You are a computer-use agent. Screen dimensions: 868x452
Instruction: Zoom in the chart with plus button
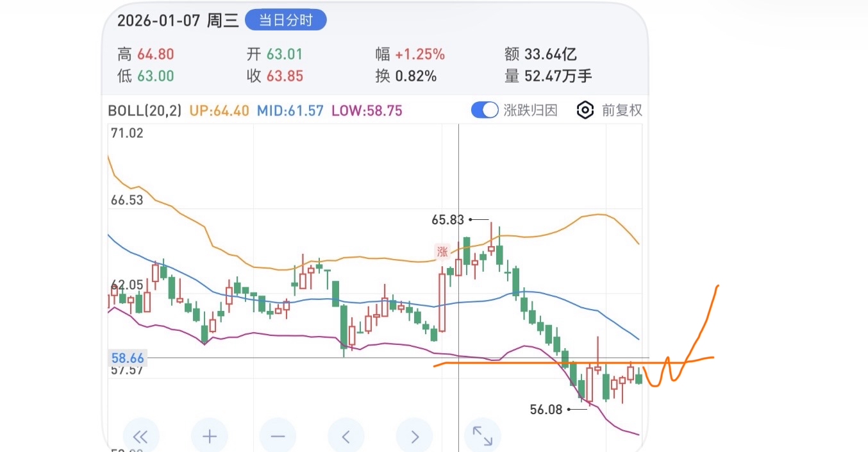pos(210,437)
